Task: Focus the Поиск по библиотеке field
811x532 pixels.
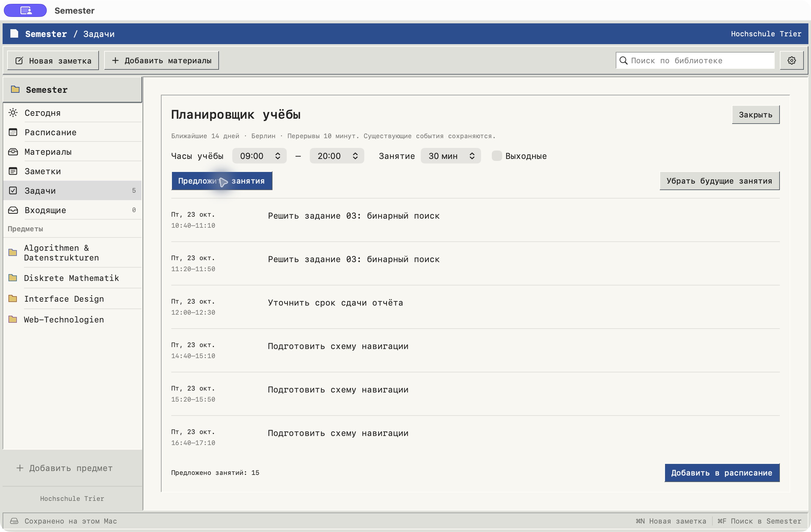Action: pos(695,60)
